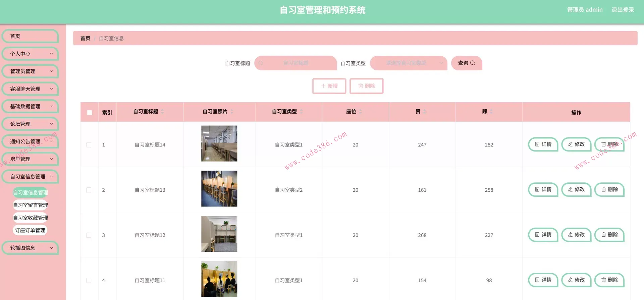Screen dimensions: 644x300
Task: Expand the 客服聊天管理 sidebar menu
Action: point(30,89)
